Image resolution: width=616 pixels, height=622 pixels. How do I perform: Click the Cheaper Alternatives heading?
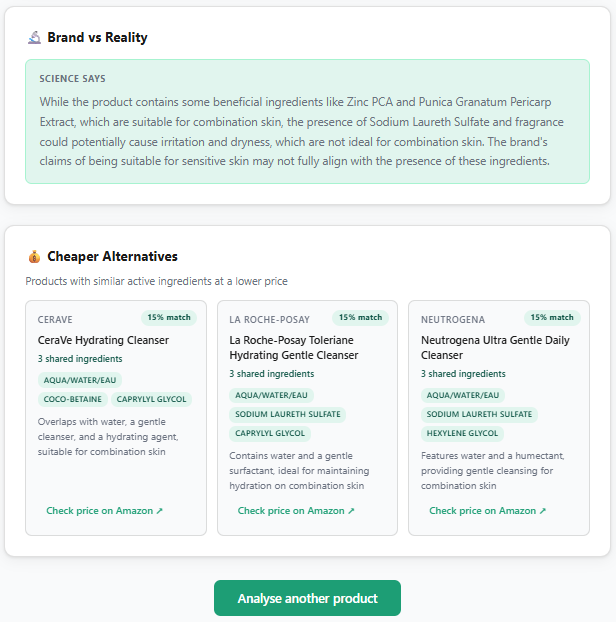[112, 257]
